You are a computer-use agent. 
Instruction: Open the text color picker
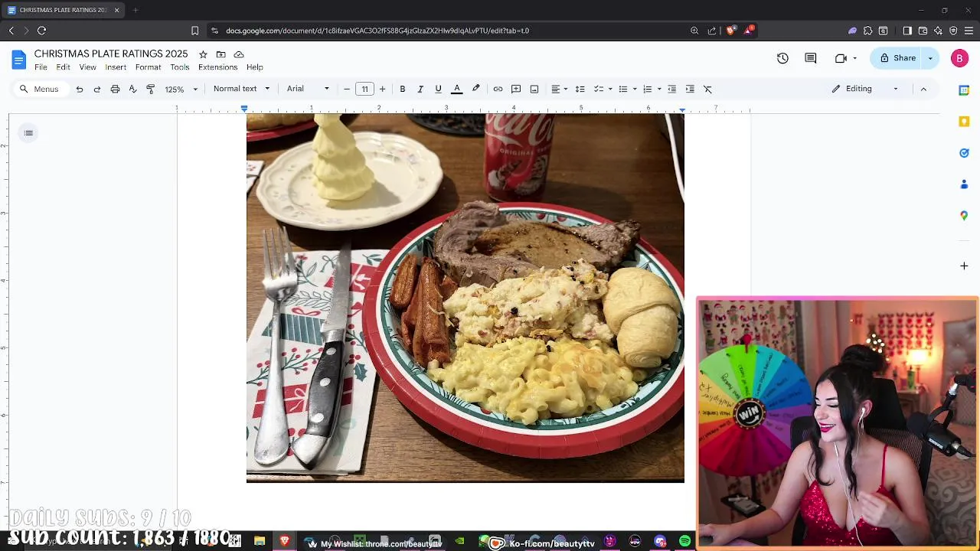pos(457,89)
